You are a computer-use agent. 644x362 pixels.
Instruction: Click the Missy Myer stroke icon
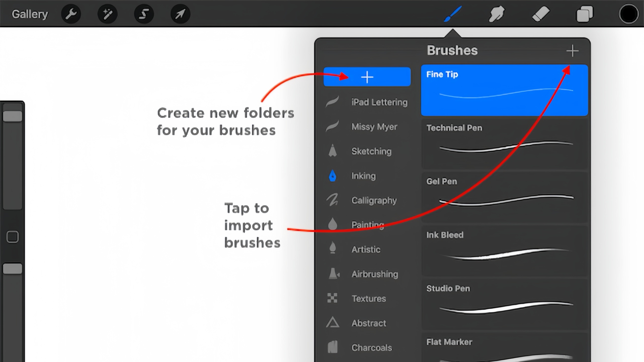332,126
